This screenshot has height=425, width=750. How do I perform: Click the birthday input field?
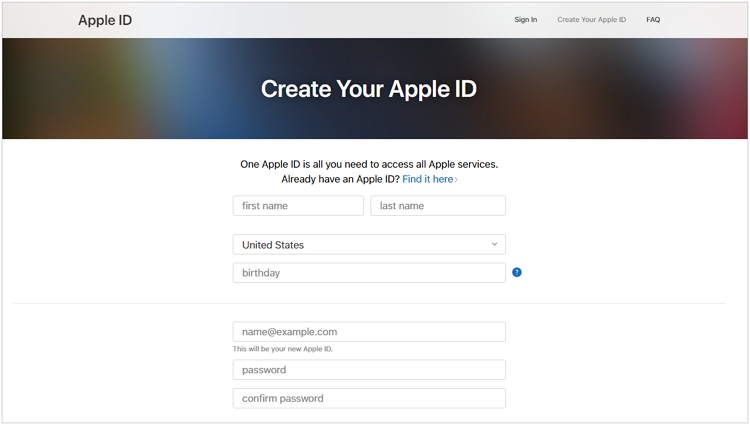pos(369,273)
